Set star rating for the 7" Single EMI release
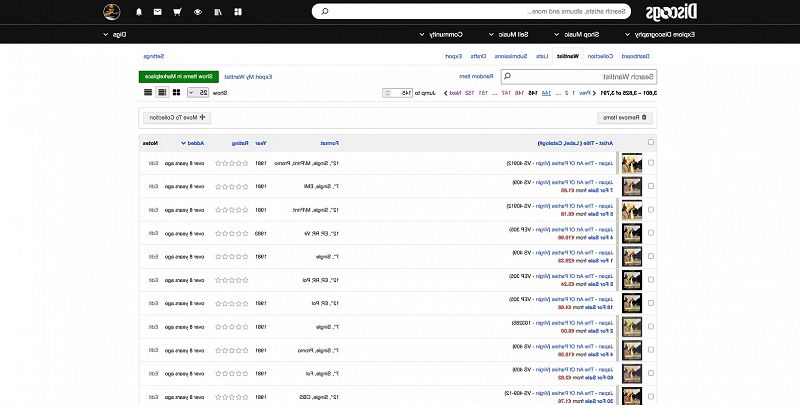 click(x=232, y=187)
